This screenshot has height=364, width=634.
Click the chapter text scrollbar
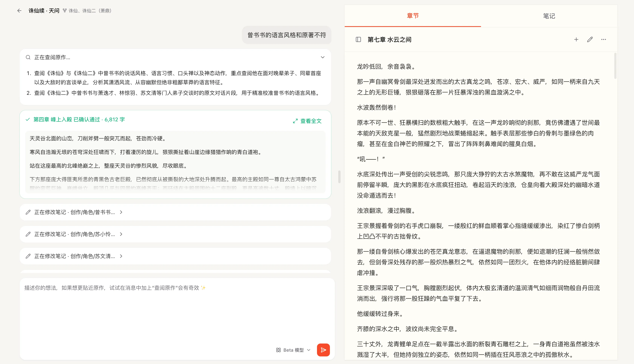pos(615,66)
